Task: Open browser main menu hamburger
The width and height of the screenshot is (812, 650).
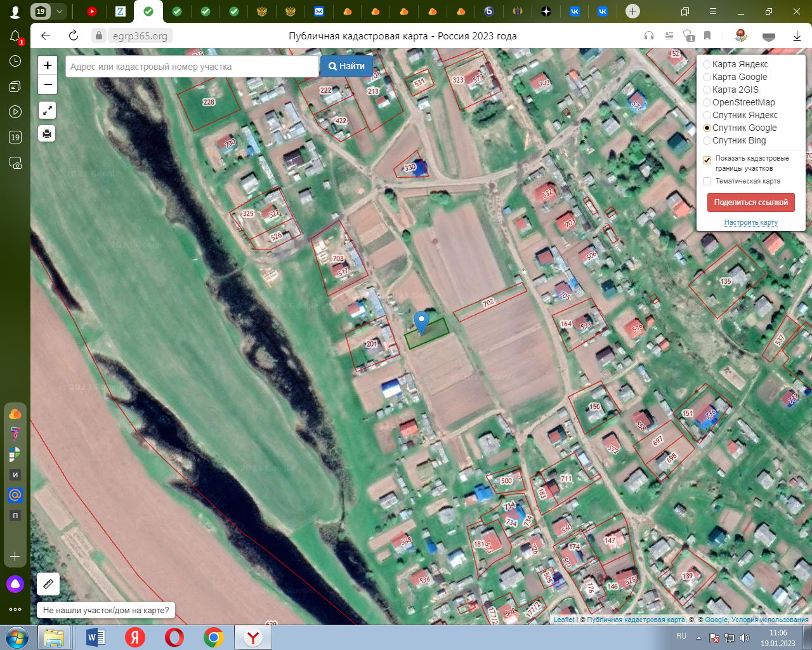Action: pos(713,11)
